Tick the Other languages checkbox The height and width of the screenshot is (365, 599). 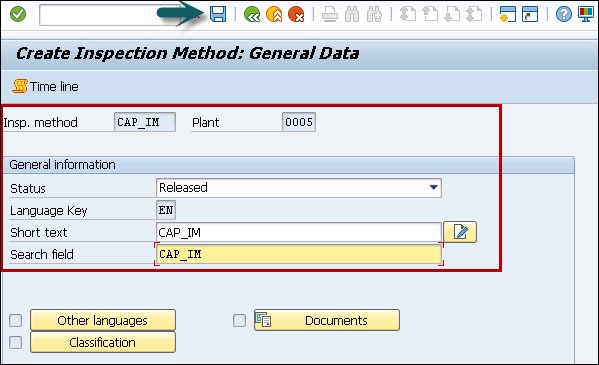[16, 320]
